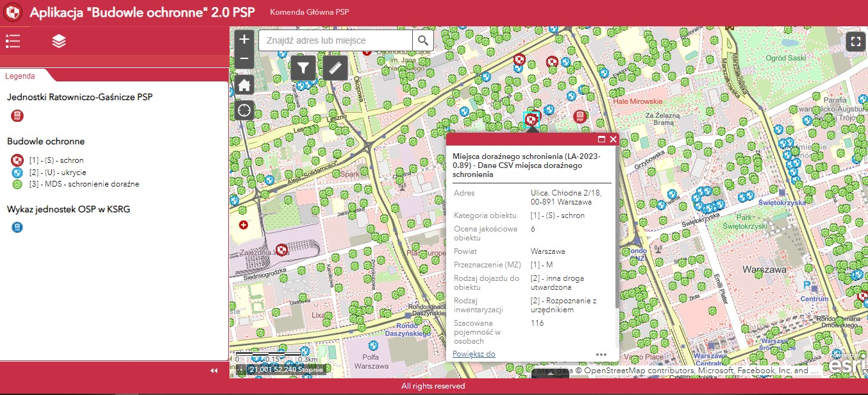Zoom in with the plus button
868x395 pixels.
(x=244, y=39)
